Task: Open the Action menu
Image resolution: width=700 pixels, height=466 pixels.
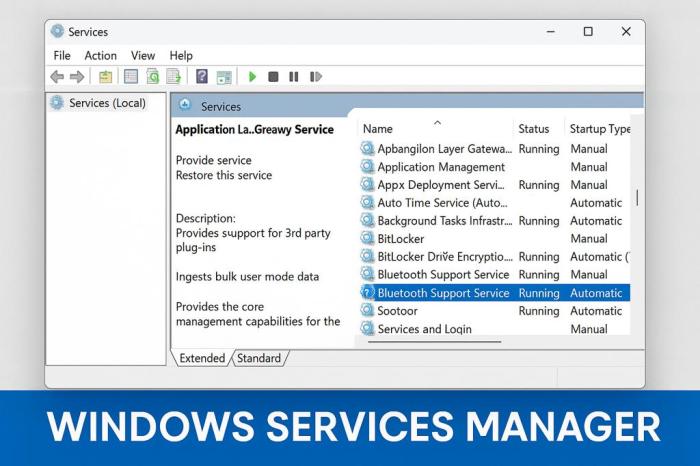Action: coord(100,55)
